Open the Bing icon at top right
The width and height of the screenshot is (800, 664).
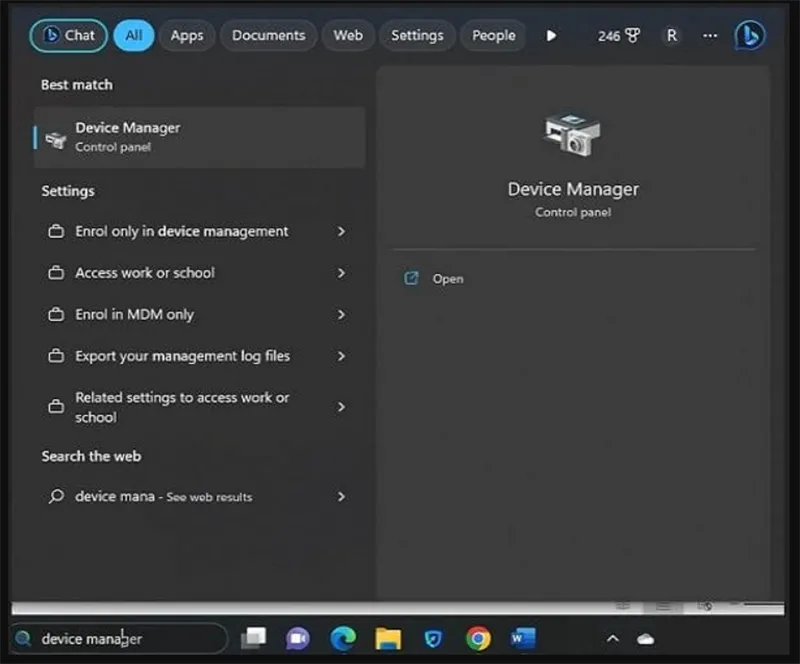click(x=749, y=36)
